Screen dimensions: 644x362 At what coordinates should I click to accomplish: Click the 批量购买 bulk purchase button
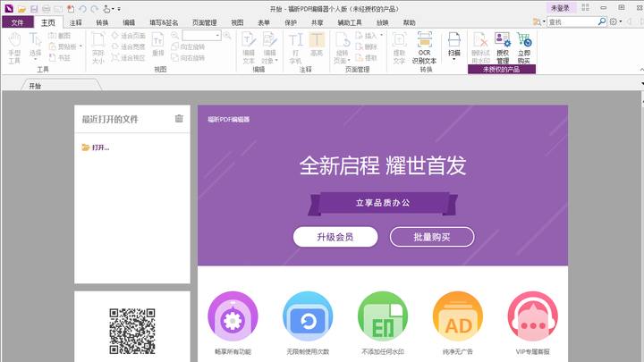coord(432,237)
